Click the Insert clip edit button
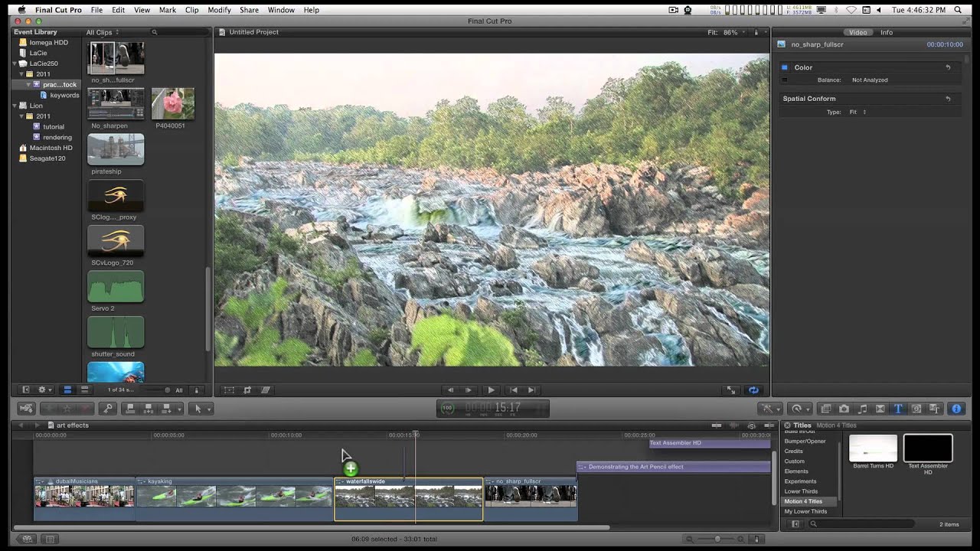This screenshot has width=980, height=551. [x=149, y=409]
